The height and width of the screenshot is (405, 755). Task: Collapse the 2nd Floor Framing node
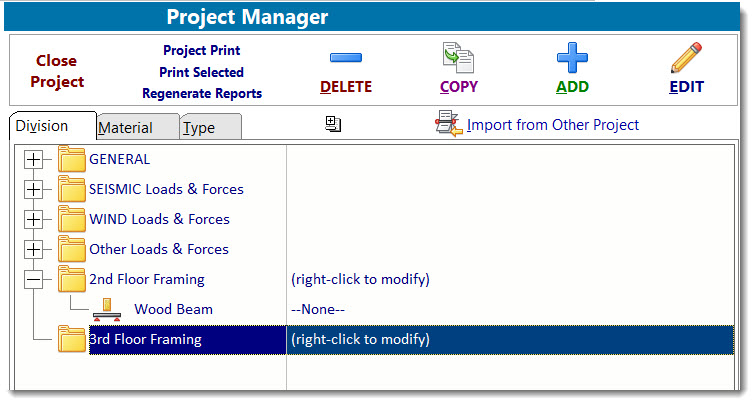pyautogui.click(x=34, y=279)
